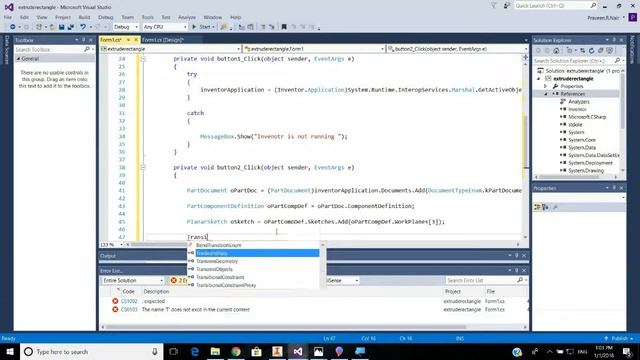Collapse the General group in Toolbox

[18, 59]
